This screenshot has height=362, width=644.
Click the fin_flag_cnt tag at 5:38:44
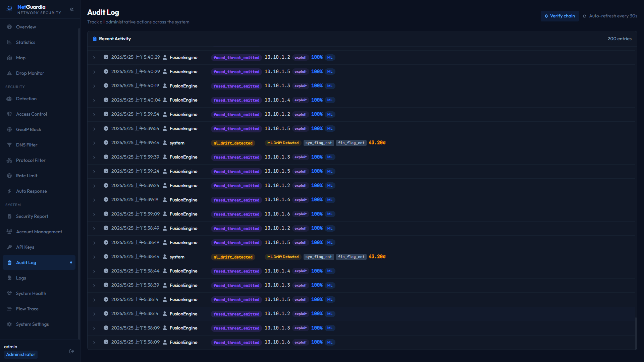click(351, 257)
